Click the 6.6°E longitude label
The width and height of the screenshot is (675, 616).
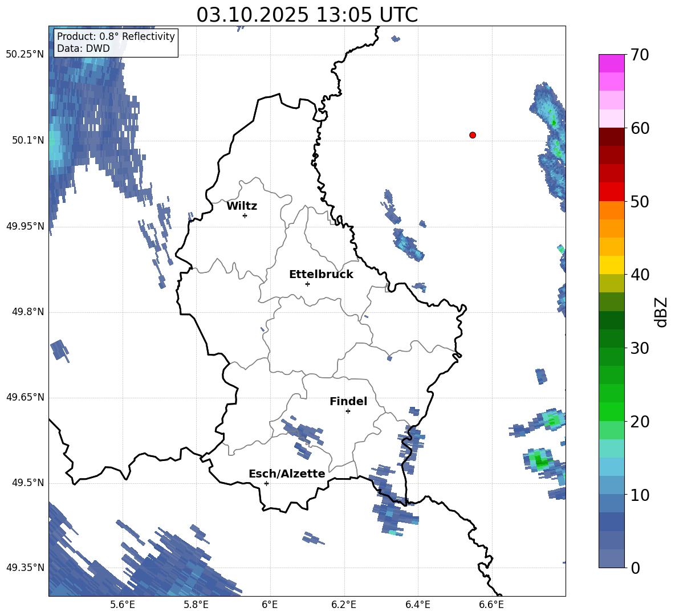(491, 605)
